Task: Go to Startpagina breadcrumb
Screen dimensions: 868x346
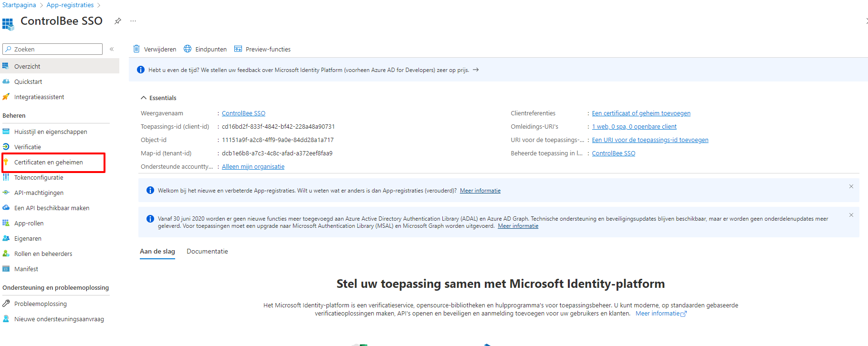Action: 19,5
